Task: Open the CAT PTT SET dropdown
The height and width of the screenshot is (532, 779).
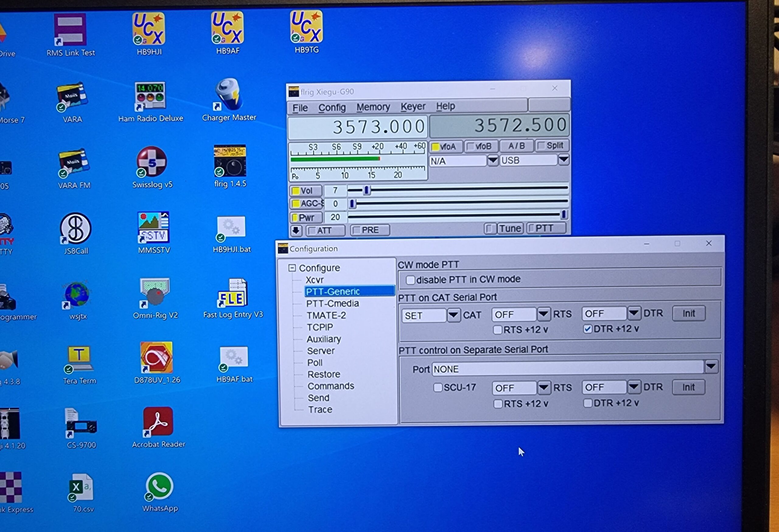Action: point(453,315)
